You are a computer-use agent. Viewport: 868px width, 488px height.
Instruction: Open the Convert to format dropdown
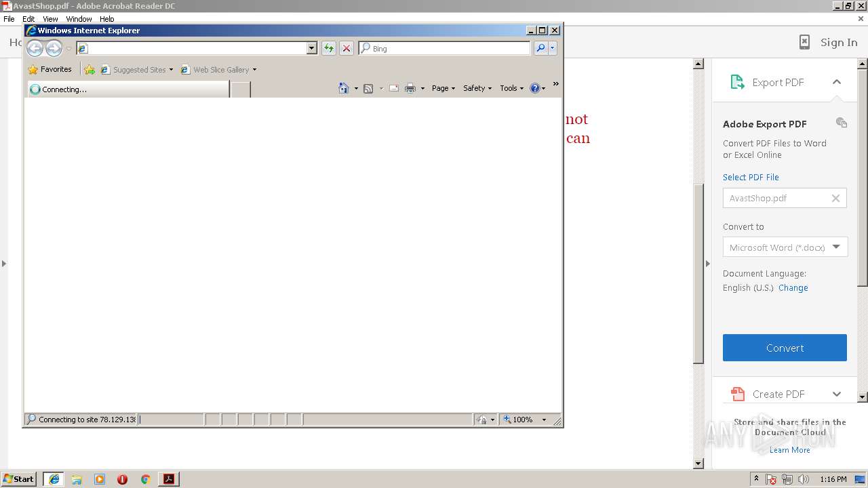click(x=785, y=247)
